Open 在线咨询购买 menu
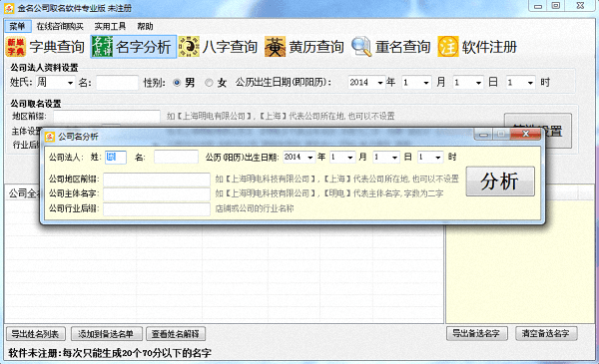Viewport: 599px width, 364px height. (60, 26)
